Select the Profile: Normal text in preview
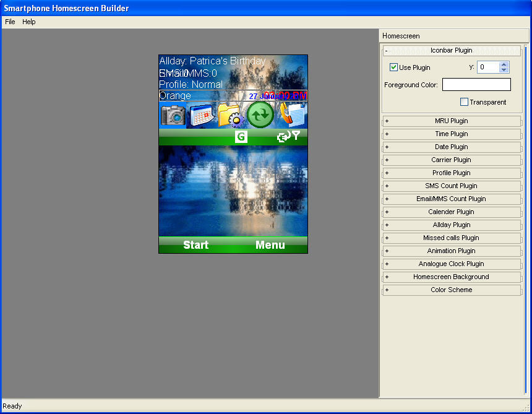 (x=191, y=85)
